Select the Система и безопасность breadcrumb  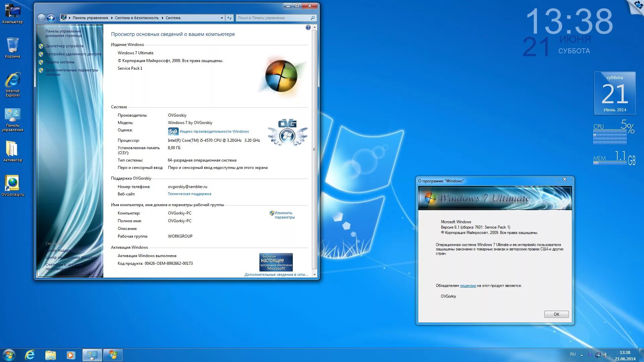[137, 18]
